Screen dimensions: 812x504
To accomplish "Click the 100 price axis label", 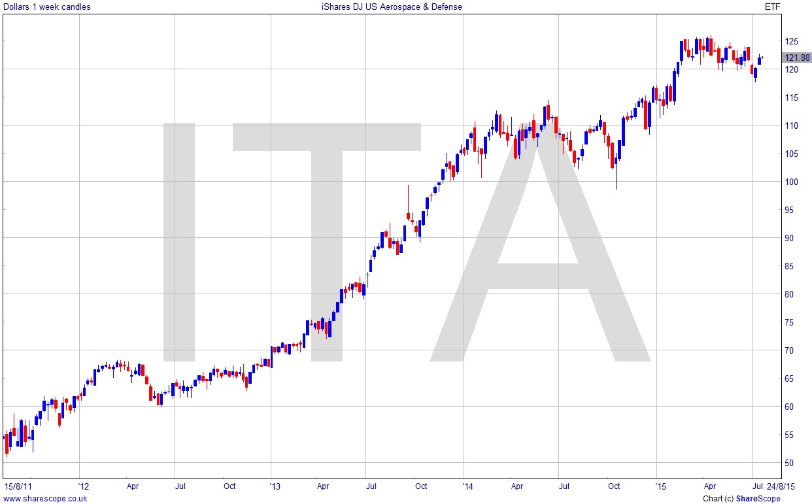I will [791, 182].
